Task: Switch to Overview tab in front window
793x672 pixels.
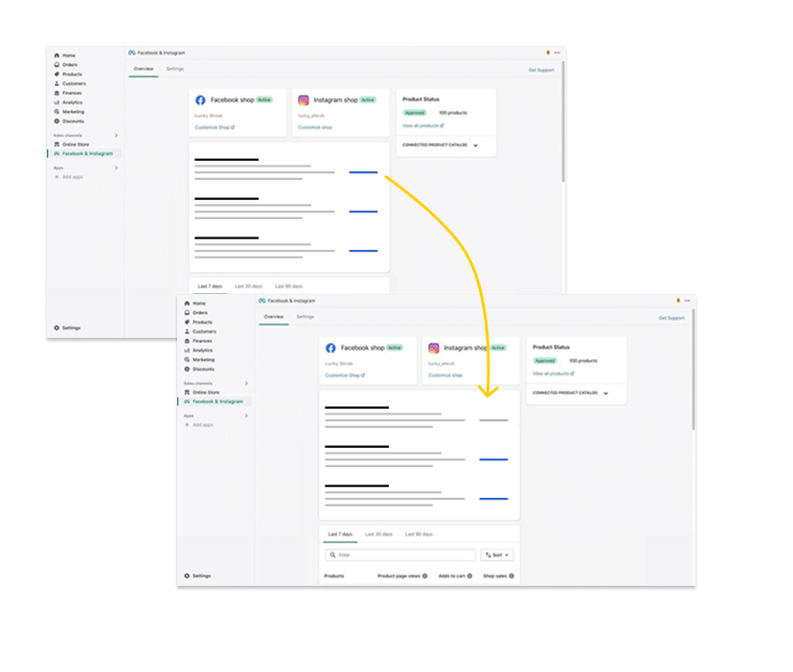Action: (x=274, y=317)
